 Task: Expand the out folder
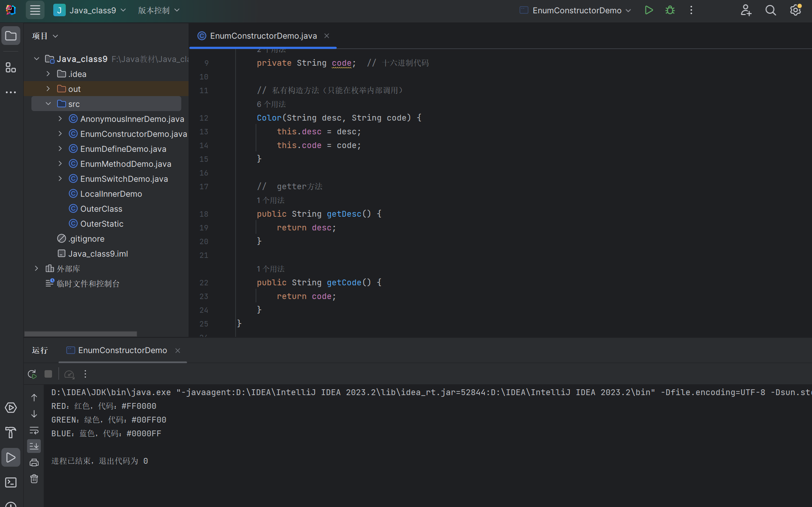(48, 89)
